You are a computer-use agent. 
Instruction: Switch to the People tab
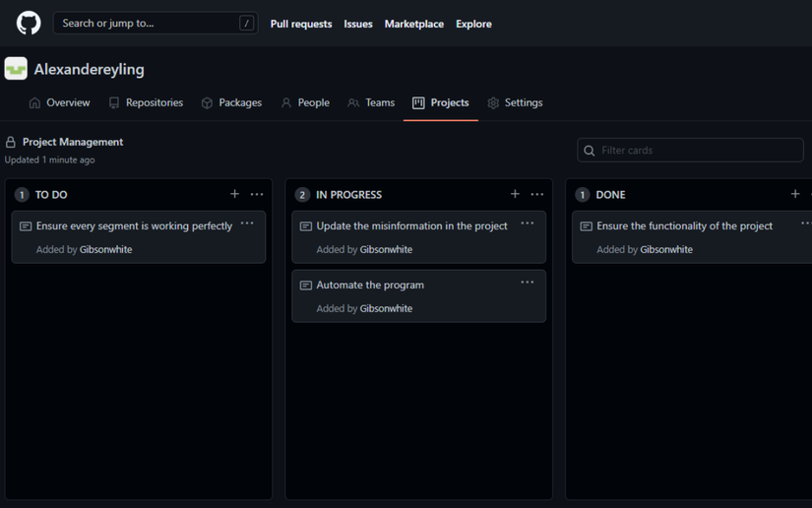[305, 102]
